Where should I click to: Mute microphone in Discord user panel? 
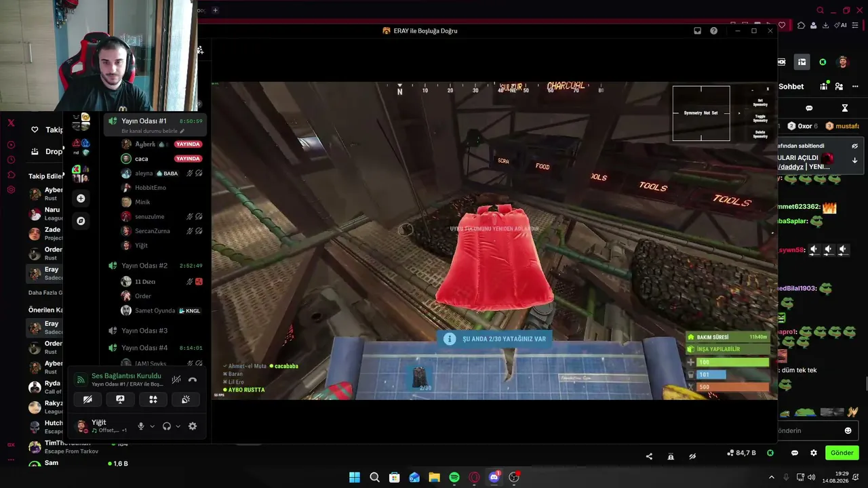pyautogui.click(x=141, y=426)
